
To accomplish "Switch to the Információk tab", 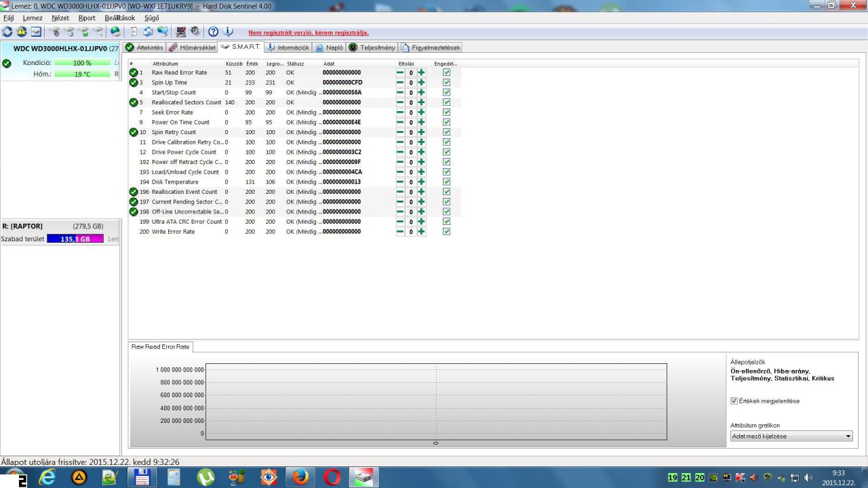I will [x=288, y=47].
